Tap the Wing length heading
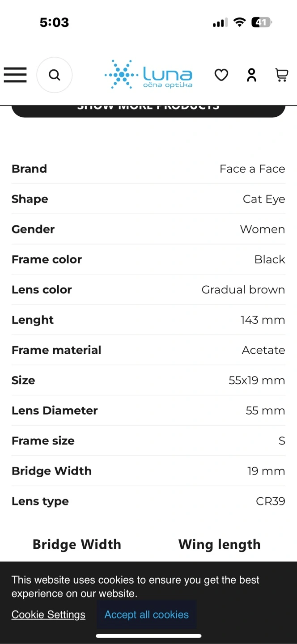Viewport: 297px width, 644px height. click(x=220, y=544)
